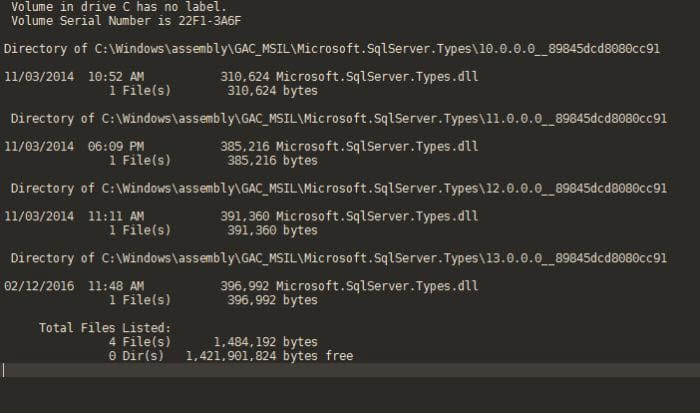Click the "Total Files Listed:" heading

point(105,328)
